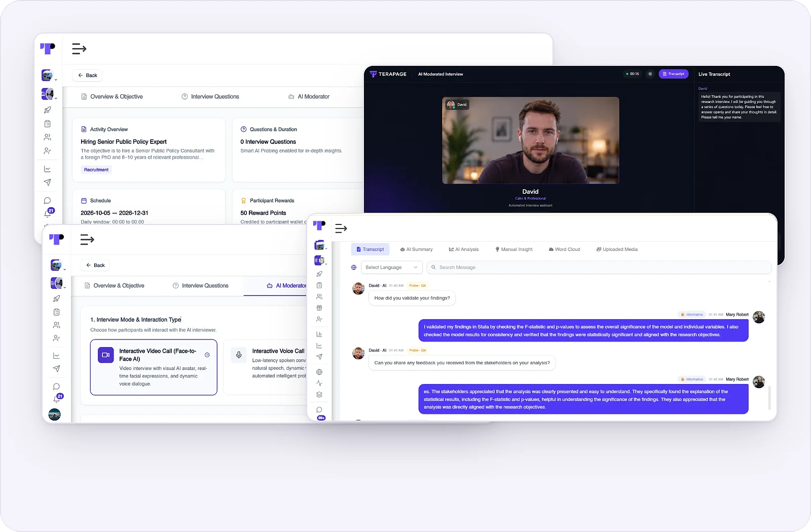811x532 pixels.
Task: Click paper plane icon in Activity Overview window sidebar
Action: 47,182
